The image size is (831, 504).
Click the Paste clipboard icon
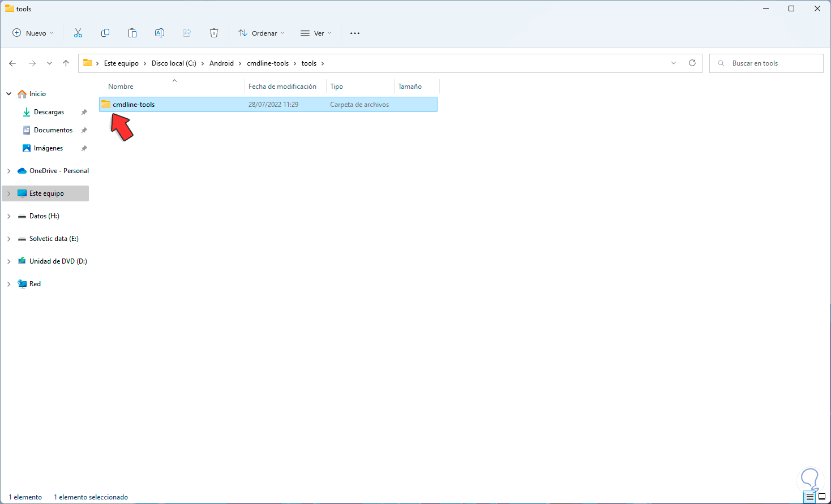click(132, 33)
